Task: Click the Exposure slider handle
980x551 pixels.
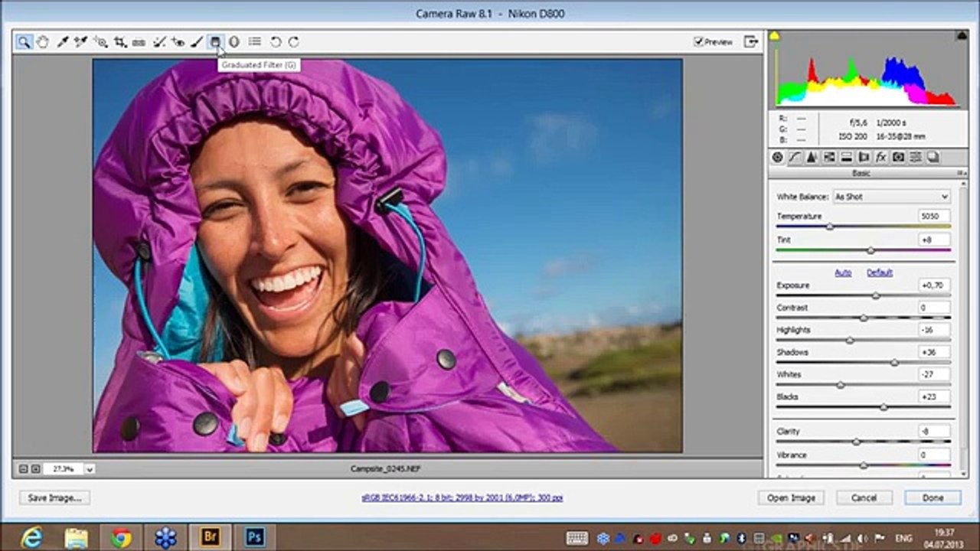Action: [876, 295]
